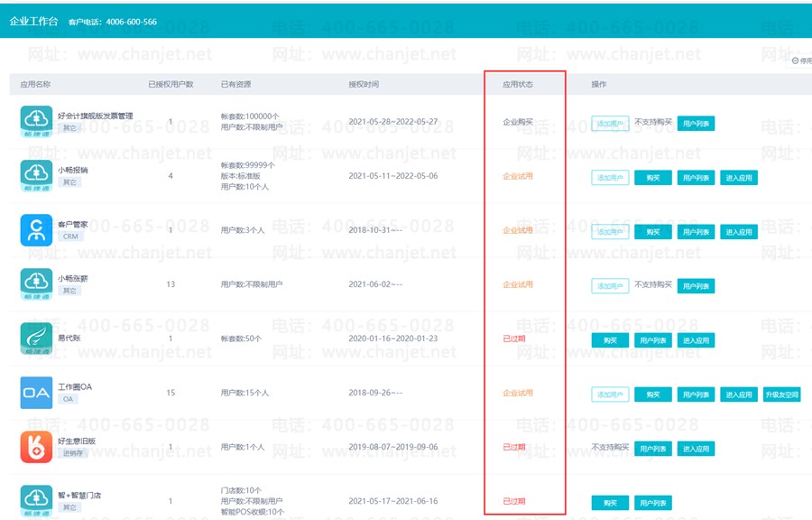Click the 小畅报销 app icon
Screen dimensions: 812x520
tap(36, 175)
